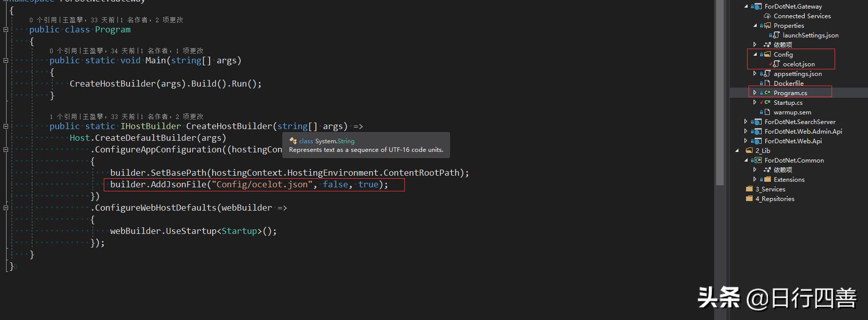Screen dimensions: 868x320
Task: Click the Program class name in code
Action: click(113, 30)
